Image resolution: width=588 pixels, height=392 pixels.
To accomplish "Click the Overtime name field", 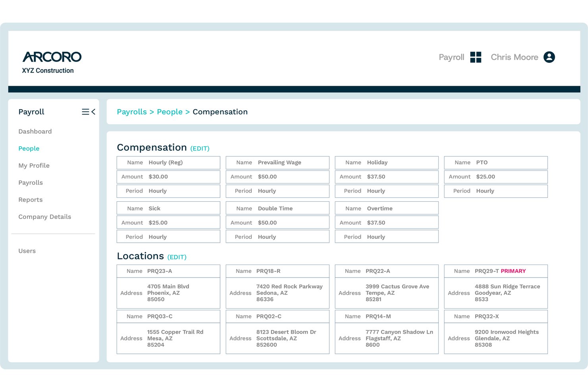I will click(387, 209).
